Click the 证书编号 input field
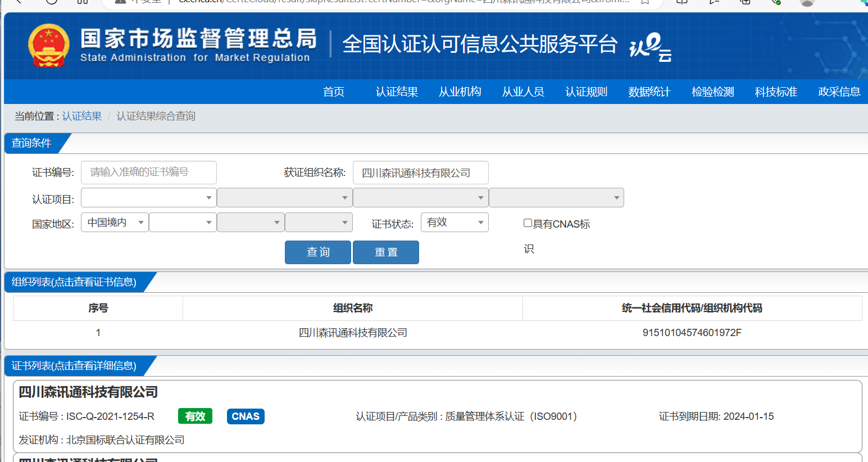This screenshot has width=868, height=462. coord(149,173)
